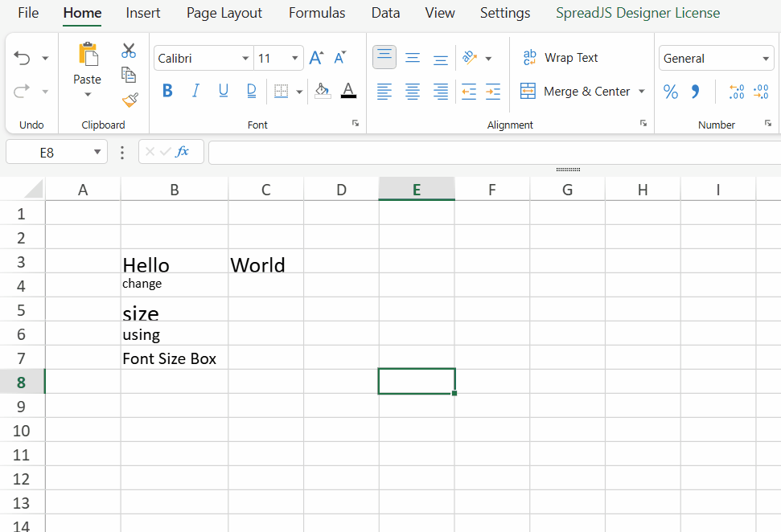This screenshot has height=532, width=781.
Task: Increase font size with the larger A
Action: point(316,58)
